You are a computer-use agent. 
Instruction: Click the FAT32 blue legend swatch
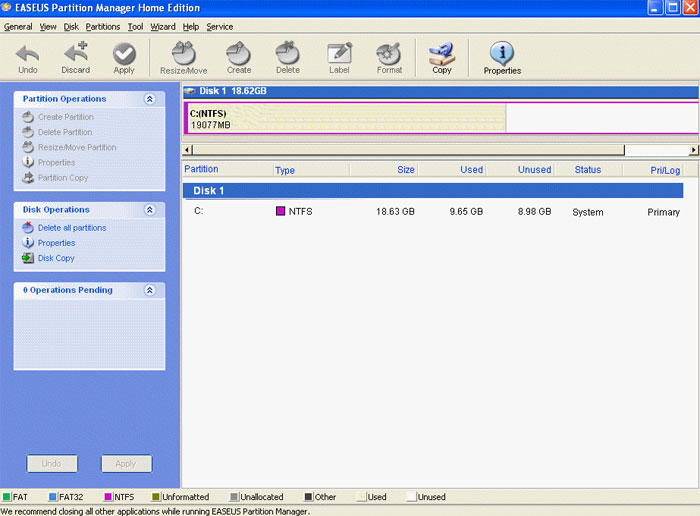coord(53,497)
